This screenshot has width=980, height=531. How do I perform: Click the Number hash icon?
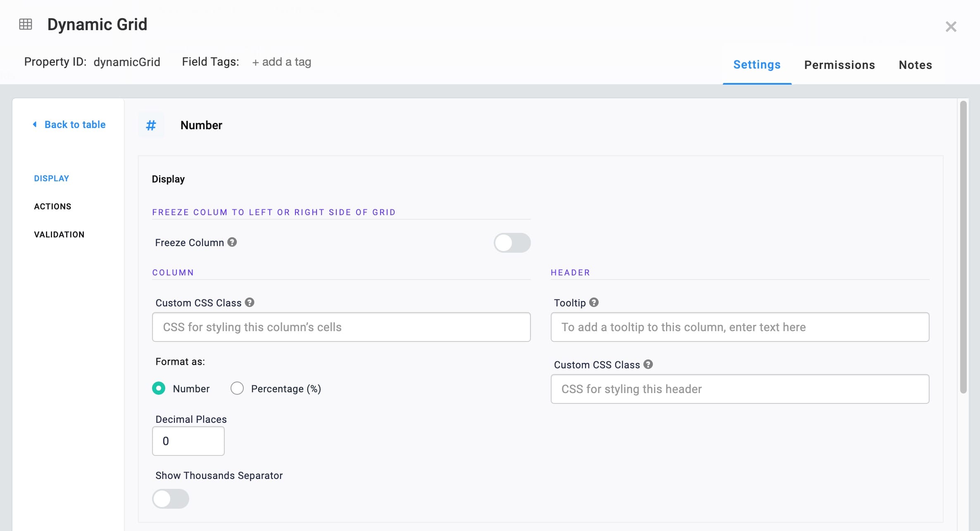[x=151, y=125]
